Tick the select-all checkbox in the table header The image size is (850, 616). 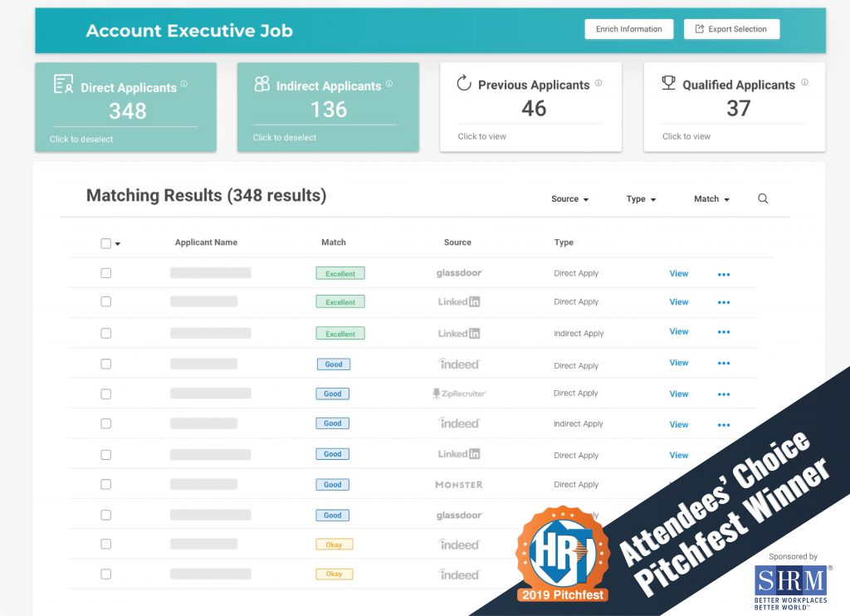[x=105, y=243]
